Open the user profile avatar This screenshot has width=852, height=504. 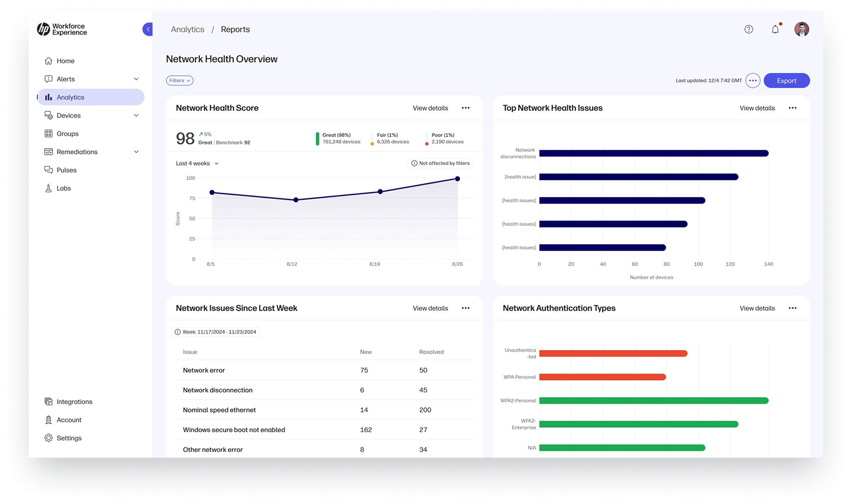(801, 29)
